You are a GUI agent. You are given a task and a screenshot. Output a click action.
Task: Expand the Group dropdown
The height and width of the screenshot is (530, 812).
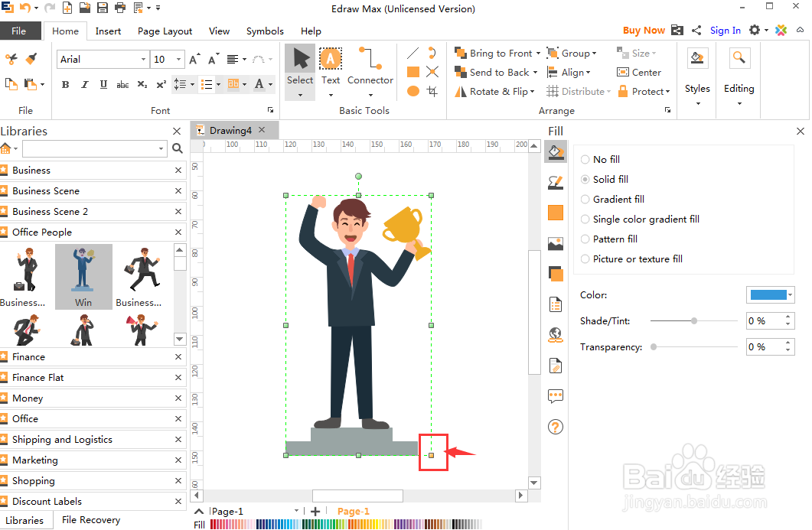coord(594,54)
